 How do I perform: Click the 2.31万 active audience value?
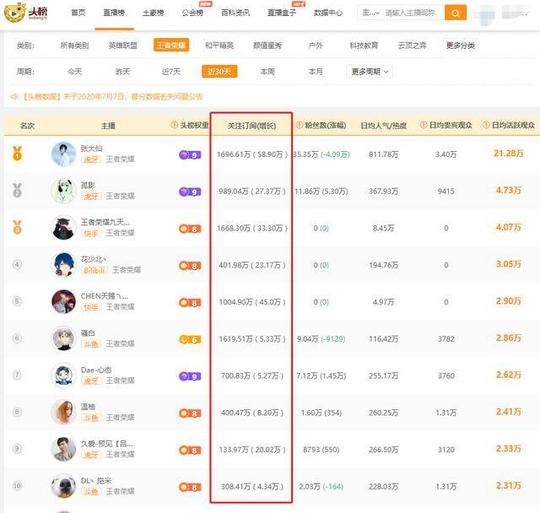508,486
